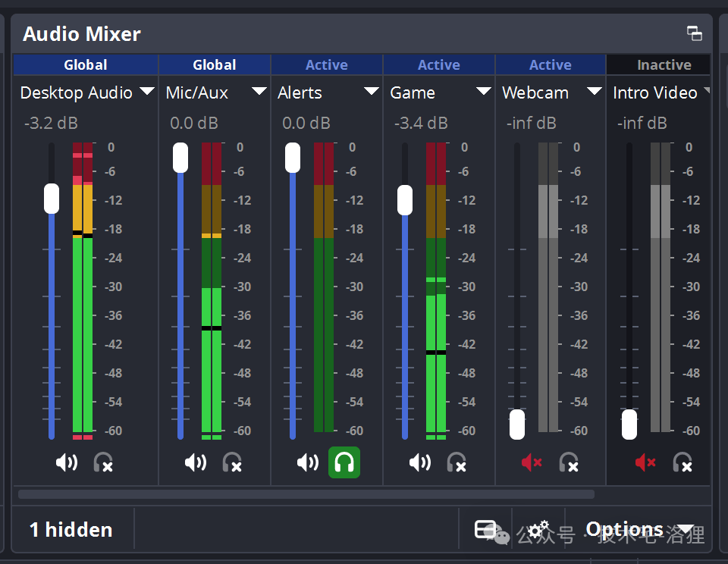Screen dimensions: 728x564
Task: Click the Intro Video source name
Action: (655, 92)
